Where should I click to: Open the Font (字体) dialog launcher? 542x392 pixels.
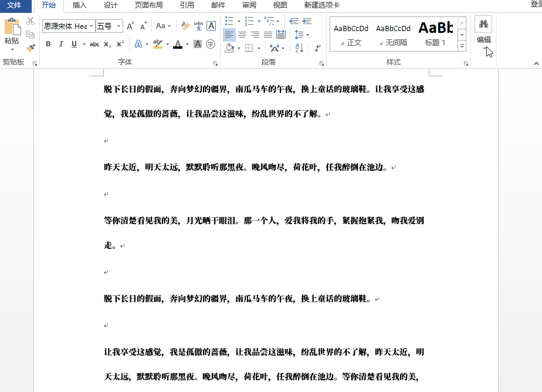pos(215,63)
